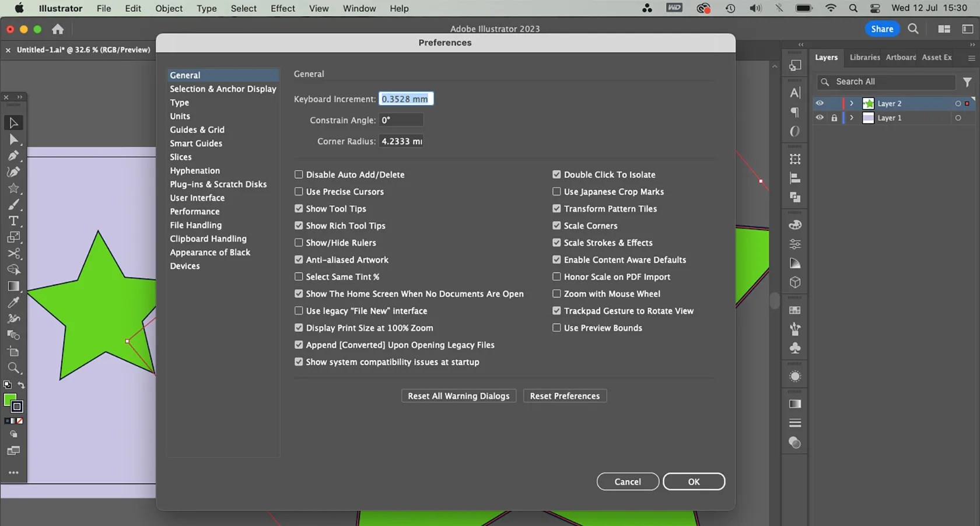
Task: Switch to the Libraries tab
Action: (864, 57)
